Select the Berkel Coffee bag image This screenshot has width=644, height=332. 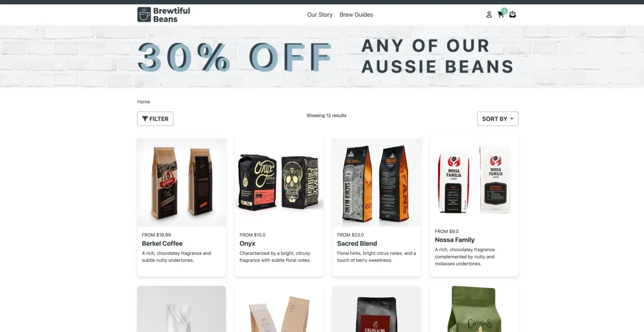181,182
